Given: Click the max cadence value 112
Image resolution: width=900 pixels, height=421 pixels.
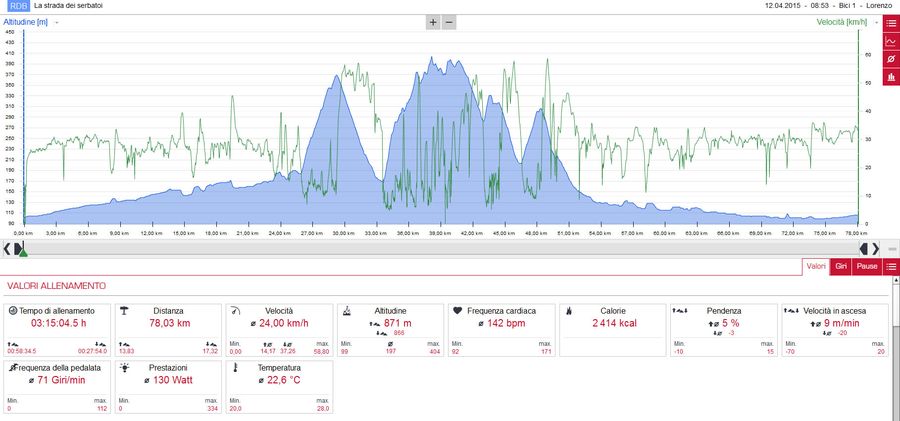Looking at the screenshot, I should click(x=102, y=408).
